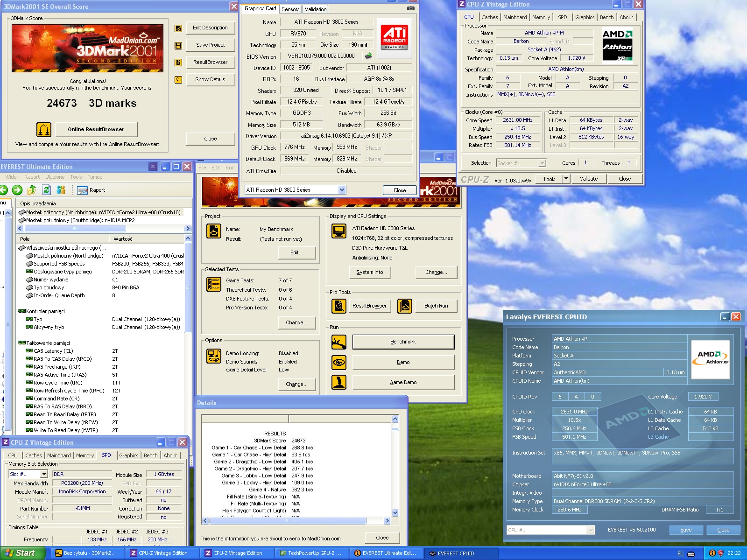Click the eye icon beside Demo
The image size is (747, 560).
coord(339,362)
